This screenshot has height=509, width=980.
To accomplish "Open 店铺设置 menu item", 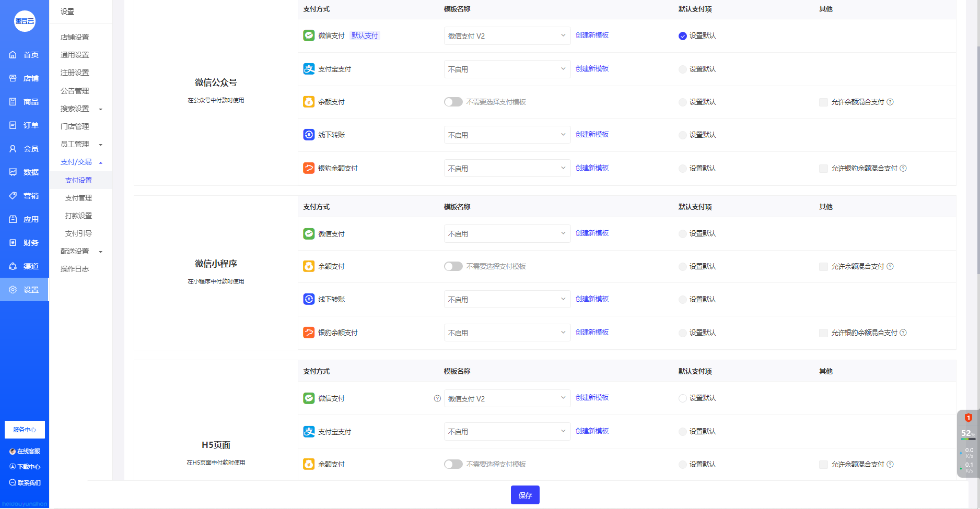I will tap(75, 37).
